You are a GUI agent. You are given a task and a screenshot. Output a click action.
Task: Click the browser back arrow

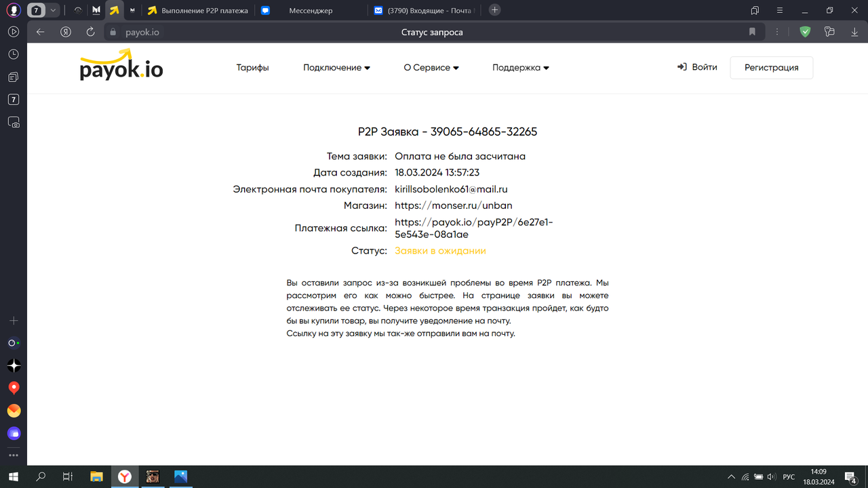pyautogui.click(x=41, y=32)
